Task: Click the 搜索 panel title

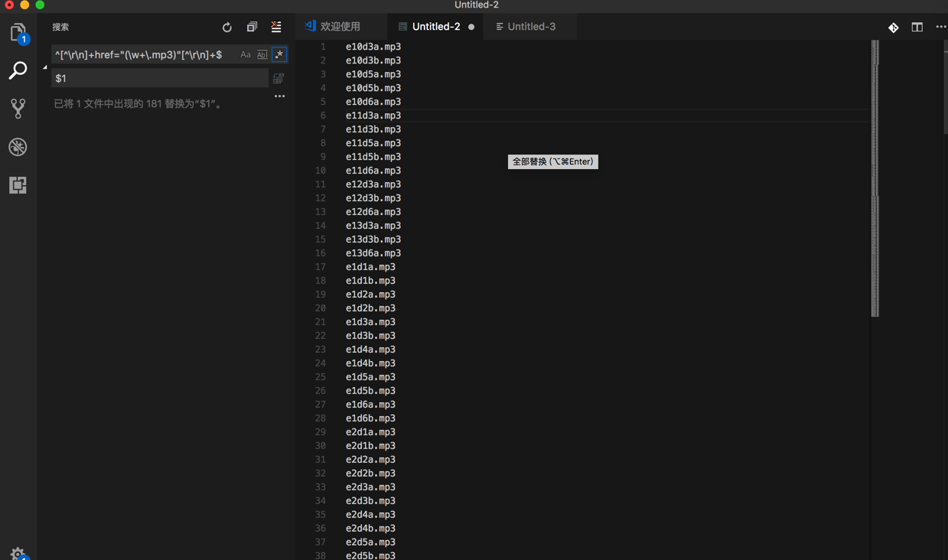Action: coord(60,28)
